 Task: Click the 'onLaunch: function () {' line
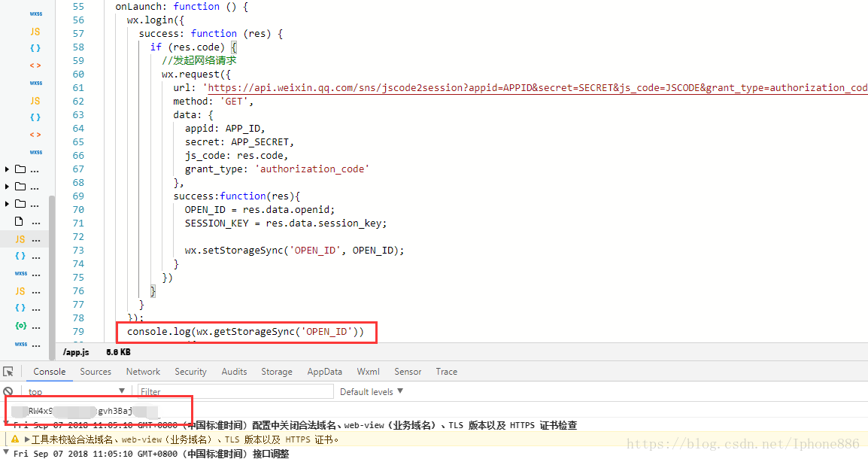[181, 7]
